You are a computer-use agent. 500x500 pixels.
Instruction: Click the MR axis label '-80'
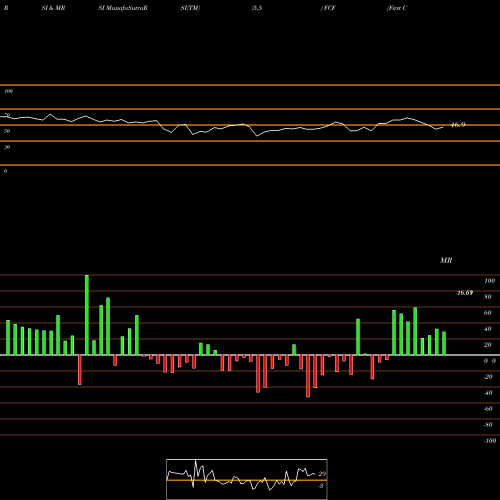(x=488, y=425)
